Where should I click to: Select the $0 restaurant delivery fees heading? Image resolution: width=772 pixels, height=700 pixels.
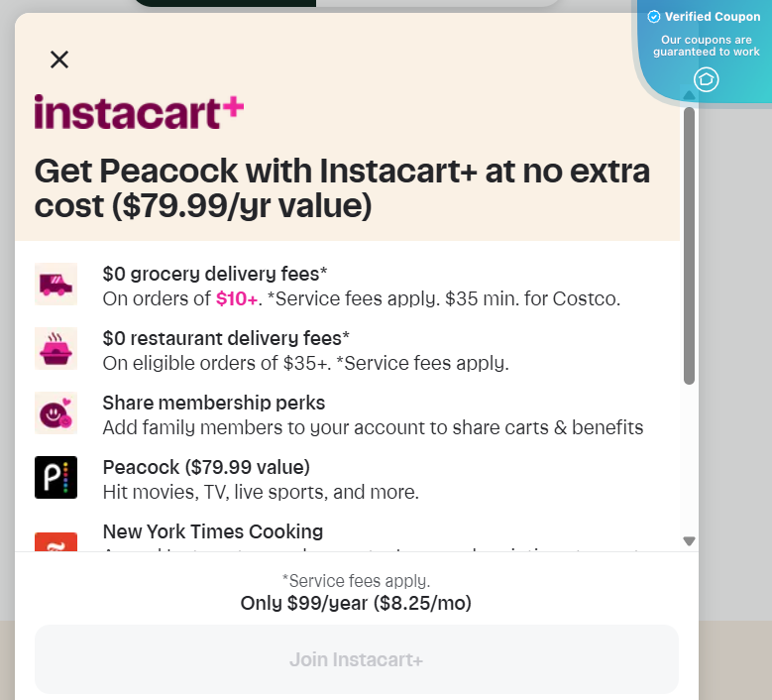226,338
